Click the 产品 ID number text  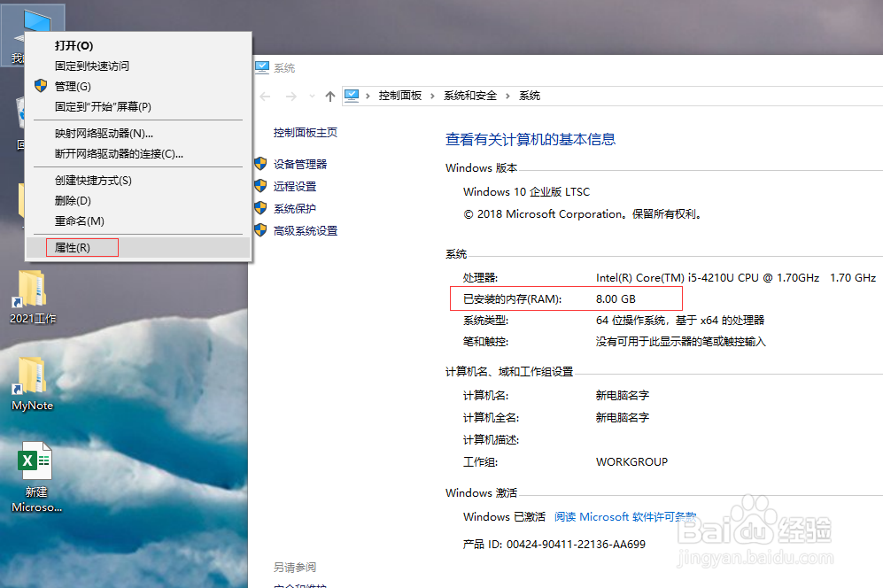(576, 544)
